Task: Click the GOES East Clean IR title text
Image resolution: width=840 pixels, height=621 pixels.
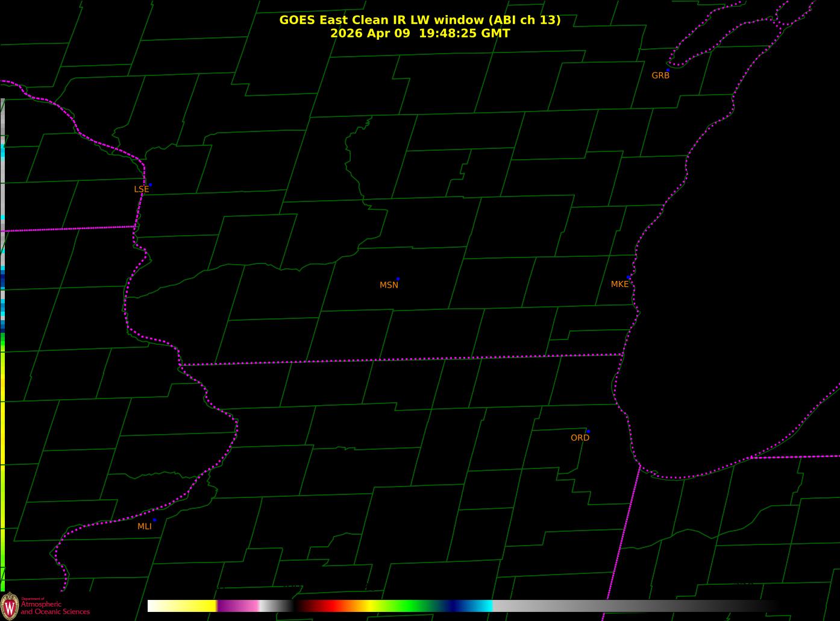Action: 419,20
